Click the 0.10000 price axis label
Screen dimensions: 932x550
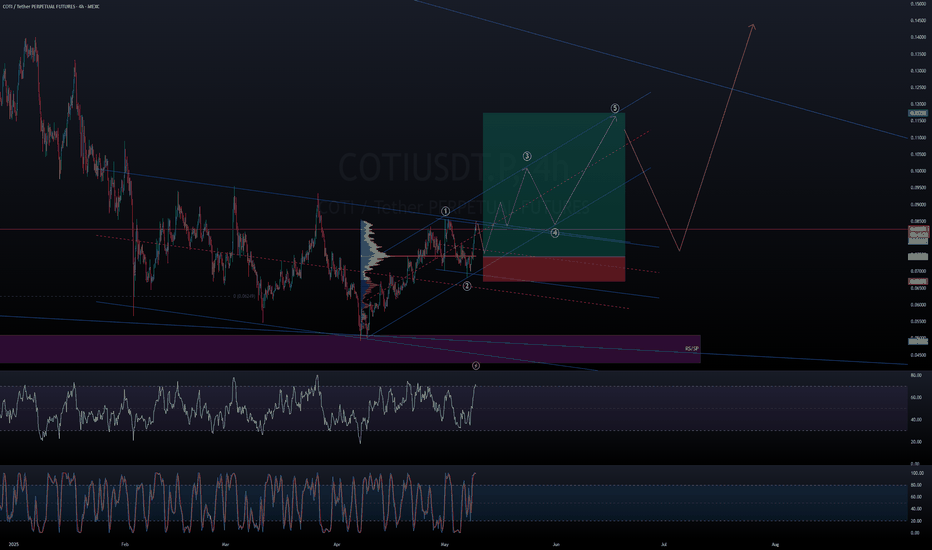point(918,171)
